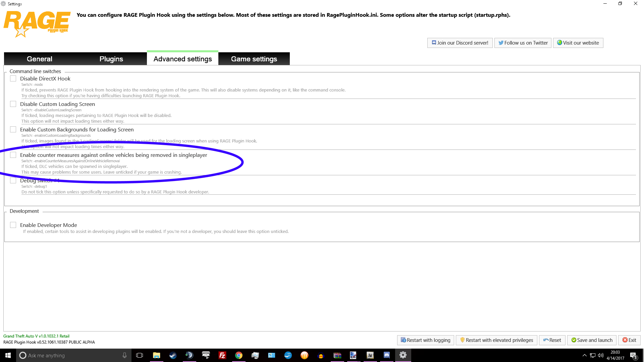Click Save and launch button
644x362 pixels.
click(x=592, y=340)
